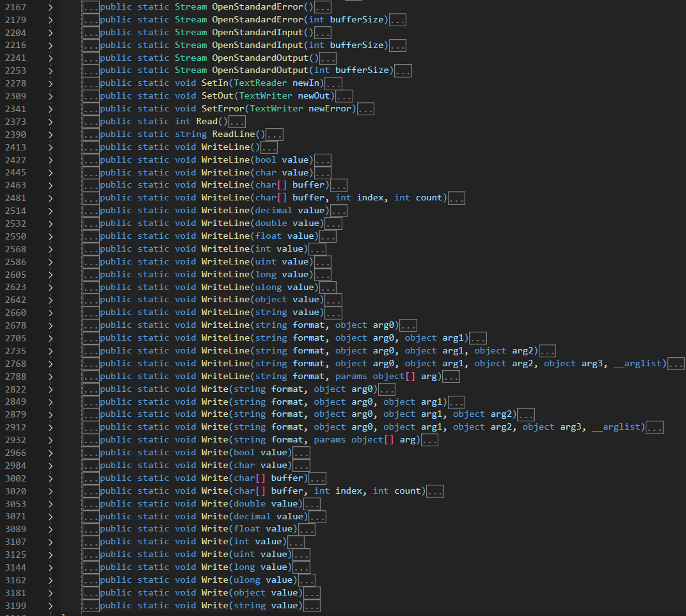Open ellipsis box after Write(char[] buffer)
This screenshot has width=686, height=616.
(x=317, y=478)
